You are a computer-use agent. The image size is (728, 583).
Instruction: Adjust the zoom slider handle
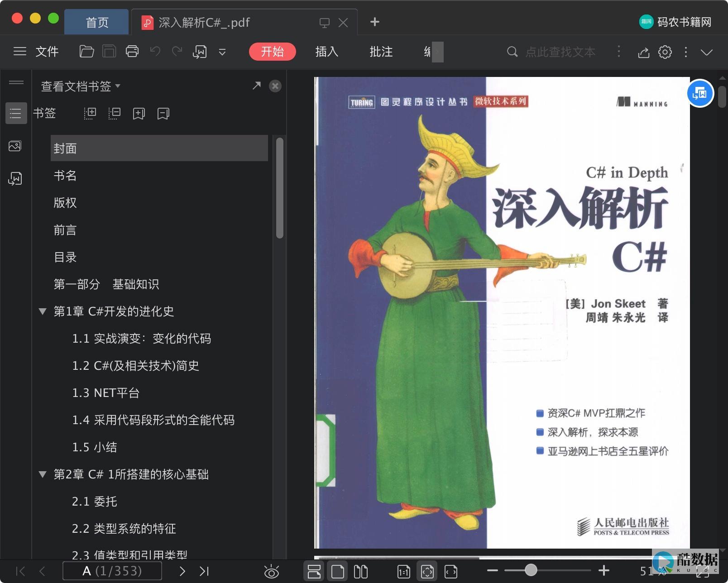[x=531, y=570]
